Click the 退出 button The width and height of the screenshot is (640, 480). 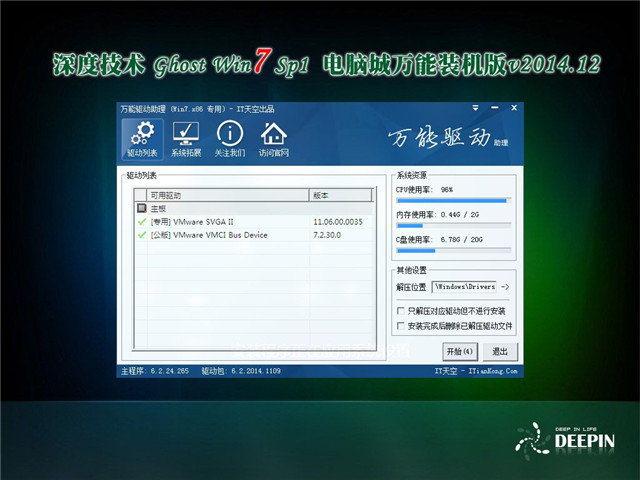point(500,351)
